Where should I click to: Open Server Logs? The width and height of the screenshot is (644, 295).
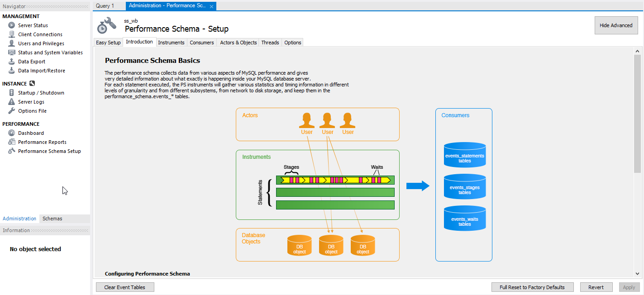[x=31, y=102]
